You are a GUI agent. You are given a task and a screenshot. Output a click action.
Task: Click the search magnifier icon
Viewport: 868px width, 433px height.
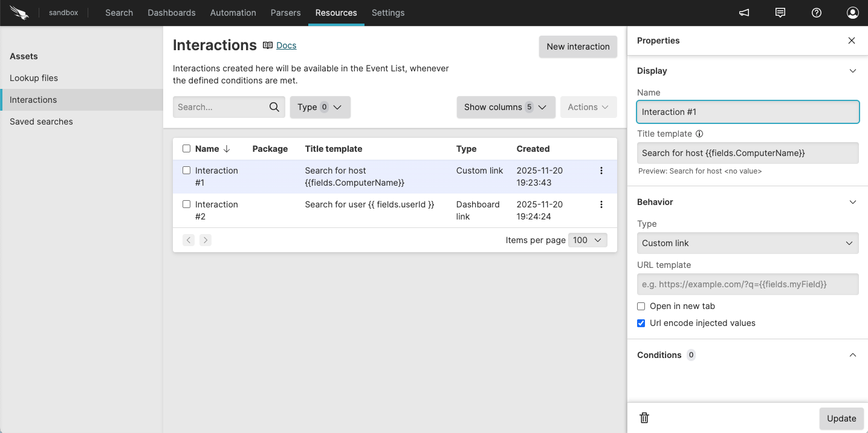274,107
